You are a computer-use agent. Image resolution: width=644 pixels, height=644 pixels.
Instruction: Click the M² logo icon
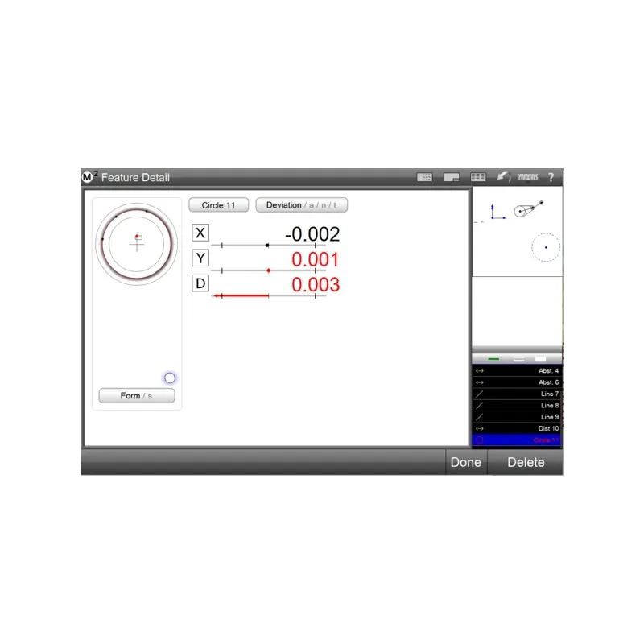tap(88, 177)
